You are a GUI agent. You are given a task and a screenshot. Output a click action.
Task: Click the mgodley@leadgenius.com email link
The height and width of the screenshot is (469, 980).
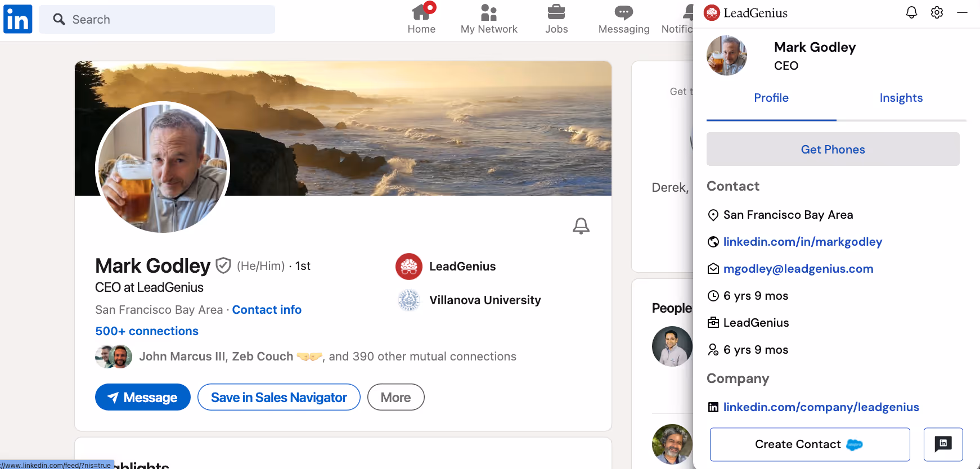pos(798,269)
